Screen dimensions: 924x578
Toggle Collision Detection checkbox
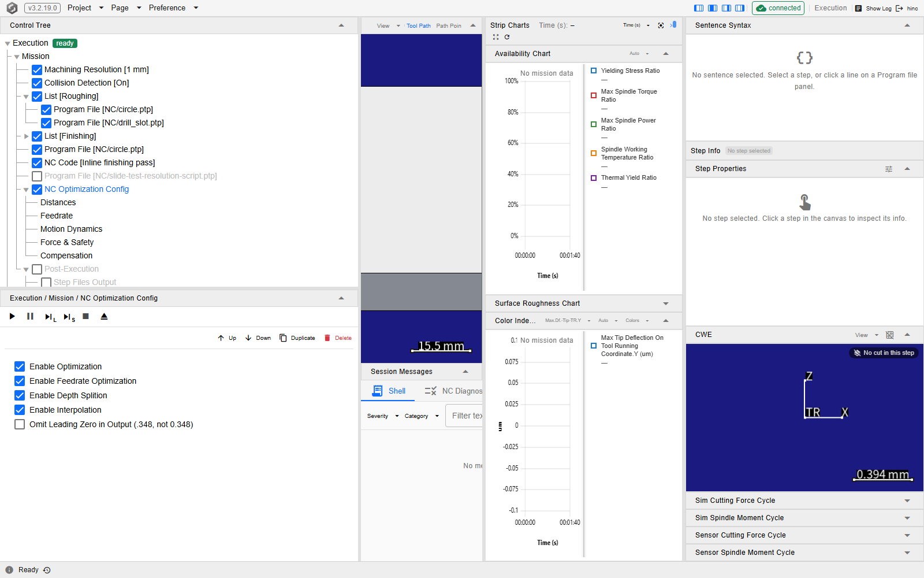coord(37,83)
